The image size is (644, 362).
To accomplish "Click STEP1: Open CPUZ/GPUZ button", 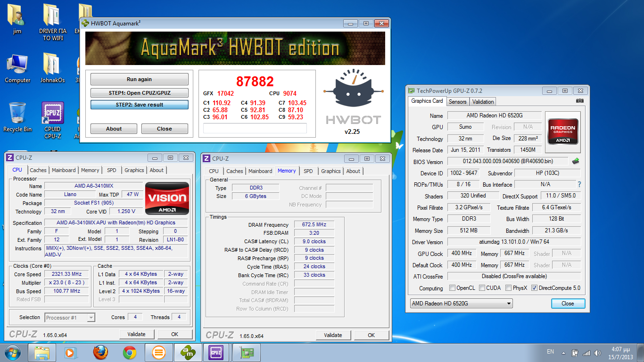I will coord(139,93).
